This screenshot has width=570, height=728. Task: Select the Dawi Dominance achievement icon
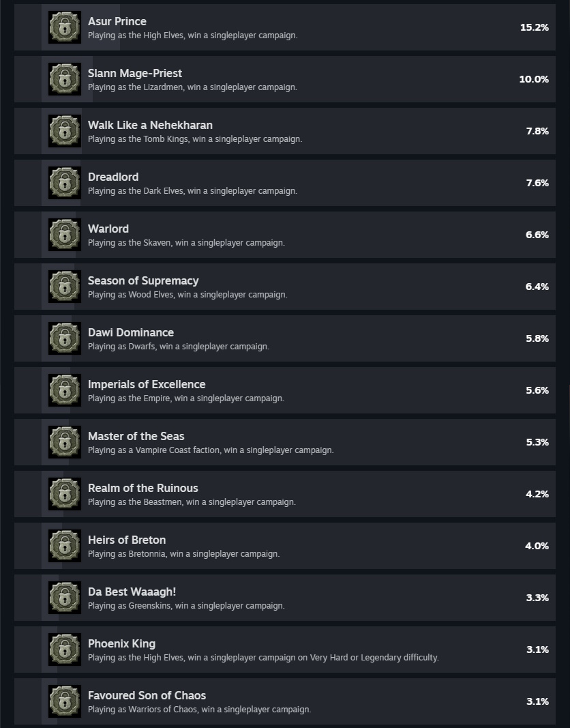pyautogui.click(x=65, y=338)
